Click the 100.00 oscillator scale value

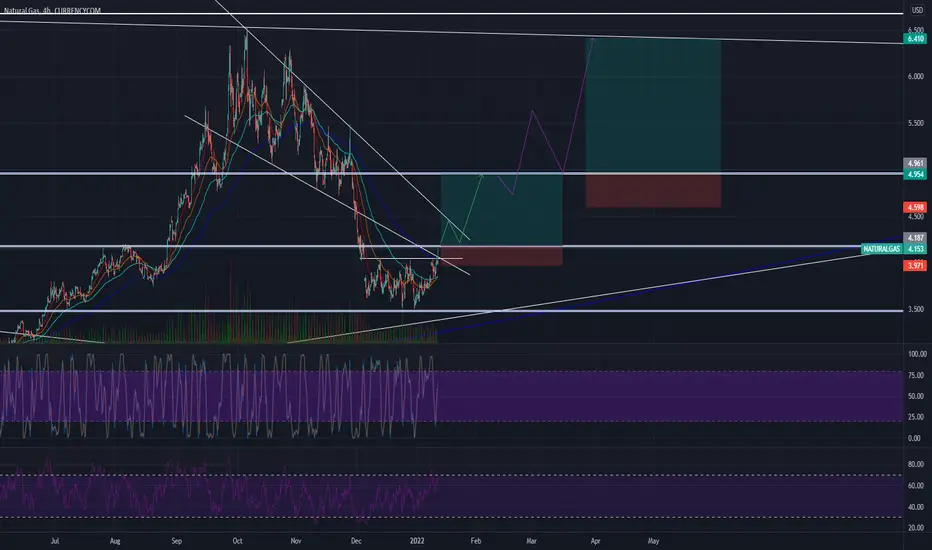click(917, 354)
